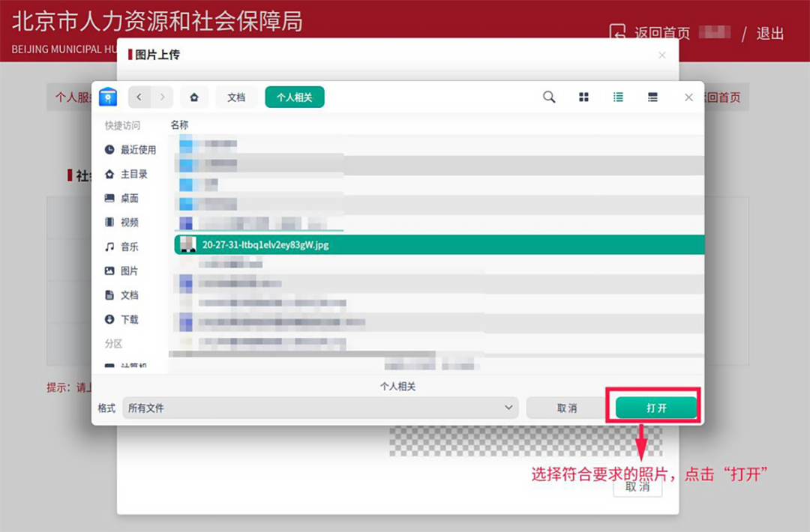Switch to list view mode
810x532 pixels.
tap(618, 97)
